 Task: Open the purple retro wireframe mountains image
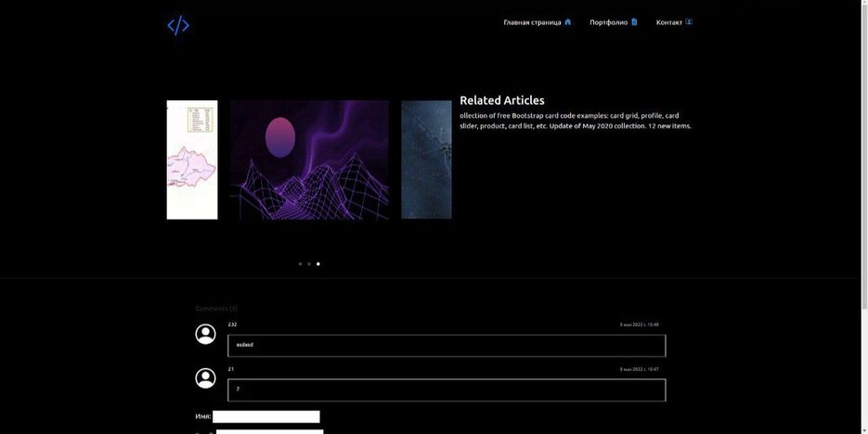tap(309, 160)
